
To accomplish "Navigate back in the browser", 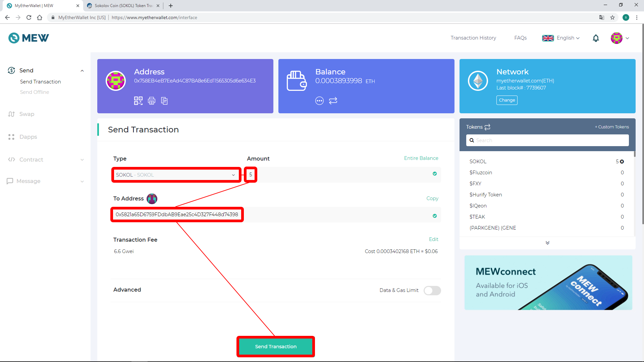I will tap(7, 17).
